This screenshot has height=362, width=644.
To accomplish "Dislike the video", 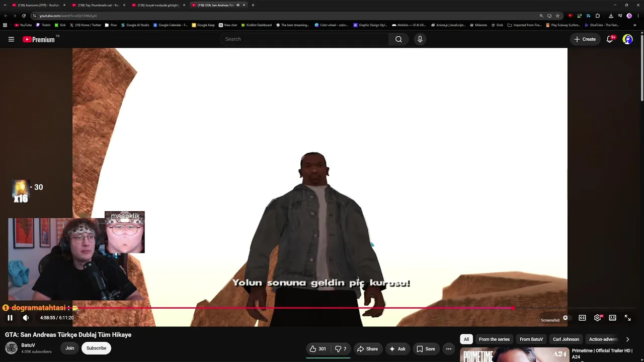I will click(341, 349).
